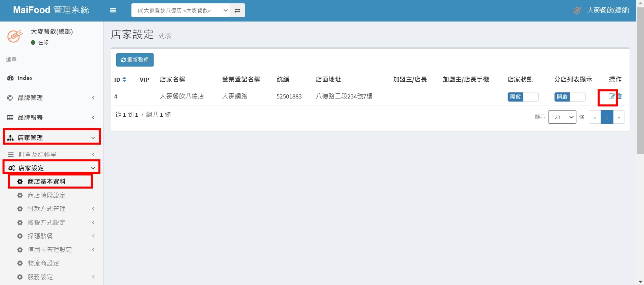Image resolution: width=644 pixels, height=285 pixels.
Task: Click the 大麥餐飲 logo in top bar
Action: pos(577,10)
